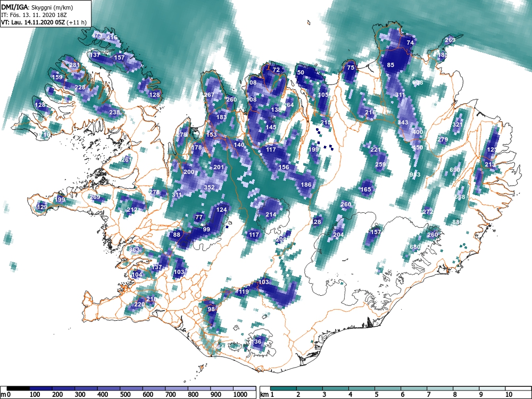
Task: Click the 'IT: Fös. 13. 11. 2020 18Z' line
Action: (x=34, y=15)
